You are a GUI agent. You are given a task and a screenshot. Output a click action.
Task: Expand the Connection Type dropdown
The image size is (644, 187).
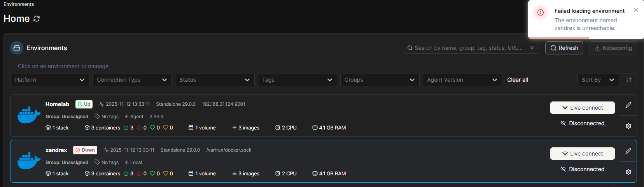(x=132, y=80)
